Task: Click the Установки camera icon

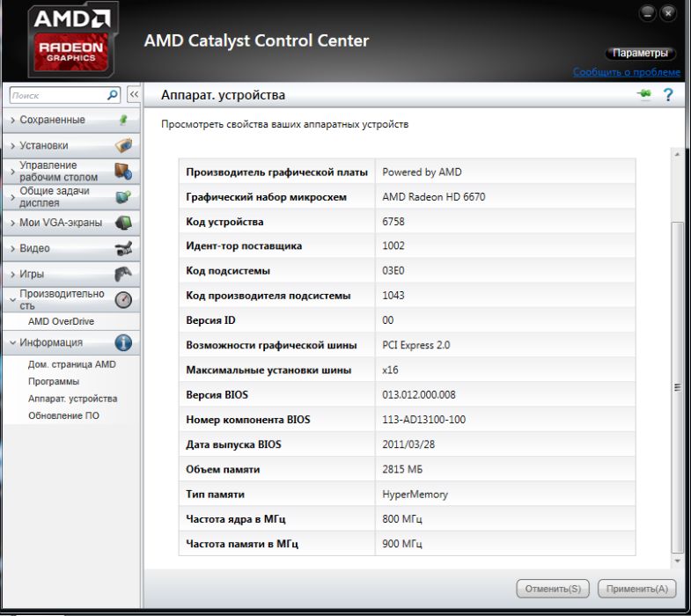Action: coord(124,145)
